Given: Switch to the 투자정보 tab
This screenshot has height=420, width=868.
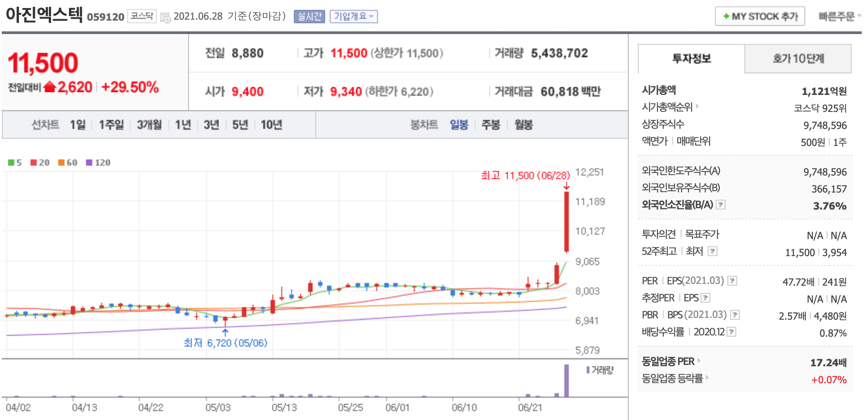Looking at the screenshot, I should coord(692,59).
